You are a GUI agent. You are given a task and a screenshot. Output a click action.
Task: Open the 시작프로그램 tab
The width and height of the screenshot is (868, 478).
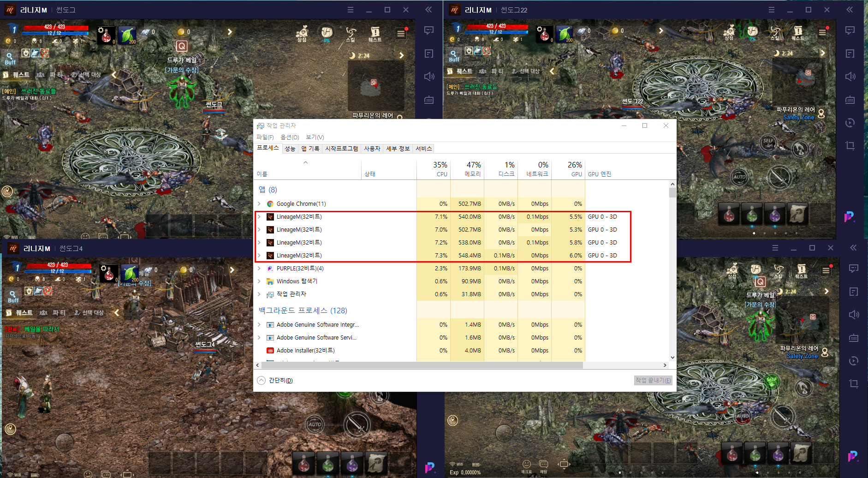point(341,149)
